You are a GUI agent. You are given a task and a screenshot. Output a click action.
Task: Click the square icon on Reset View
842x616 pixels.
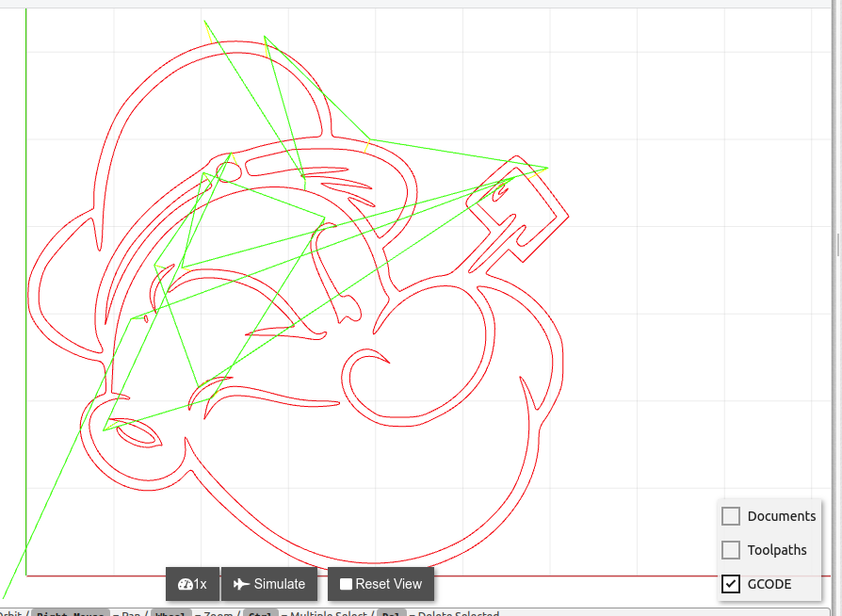pyautogui.click(x=347, y=584)
